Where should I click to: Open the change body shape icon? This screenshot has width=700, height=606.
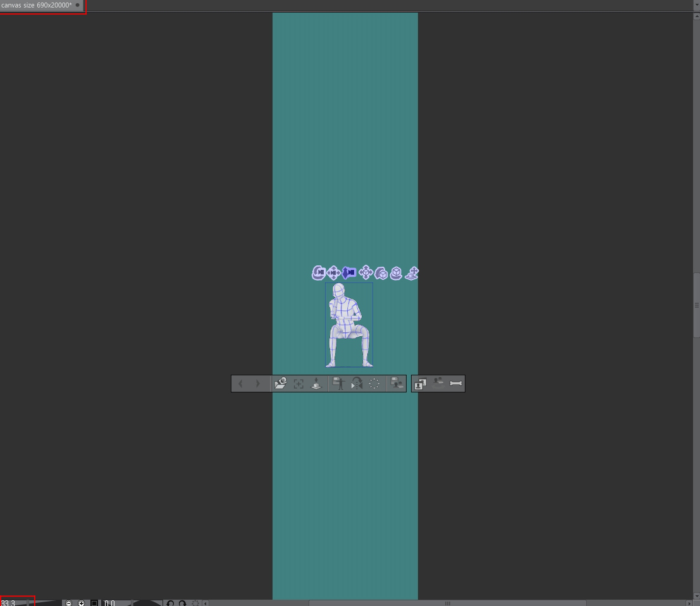[420, 384]
